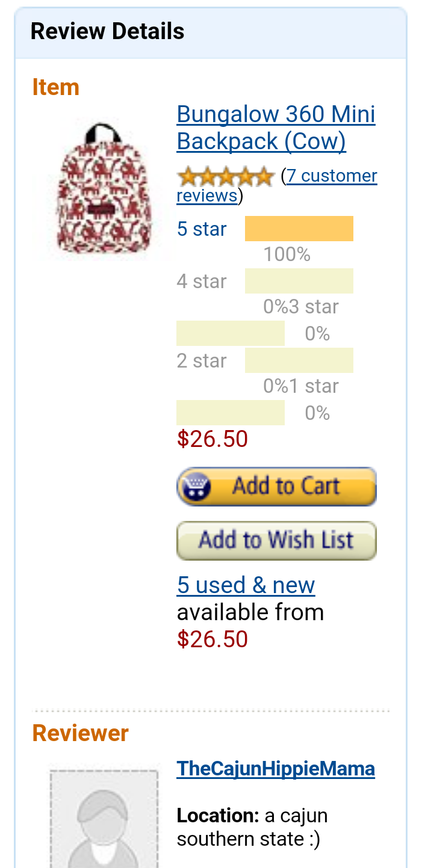The height and width of the screenshot is (868, 422).
Task: Click the cow backpack product thumbnail
Action: coord(102,188)
